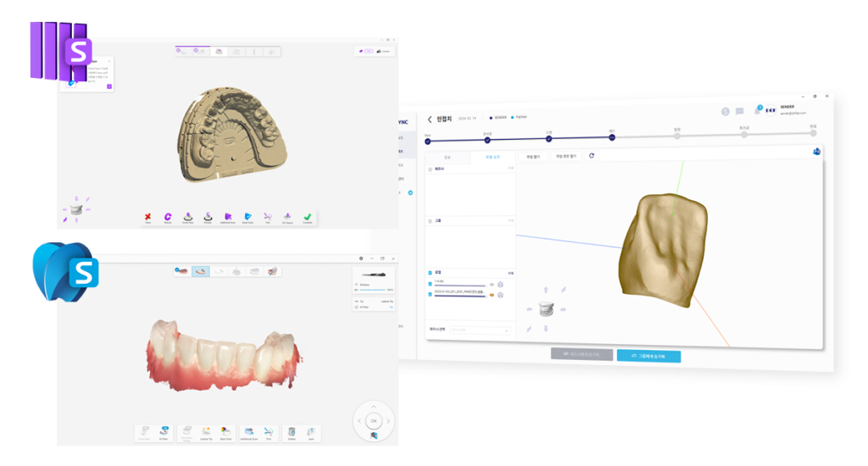
Task: Select the highlighted lower jaw tab in intraoral window
Action: [x=200, y=271]
